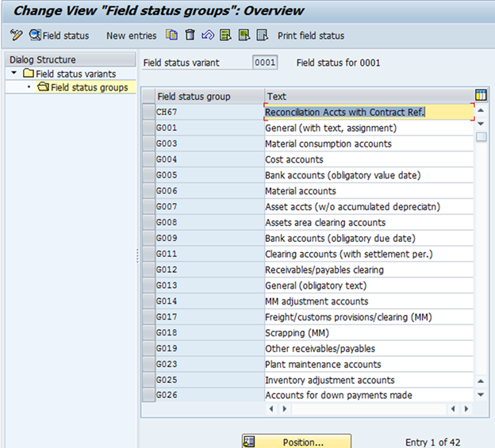495x448 pixels.
Task: Click the Delete trash can icon
Action: [190, 35]
